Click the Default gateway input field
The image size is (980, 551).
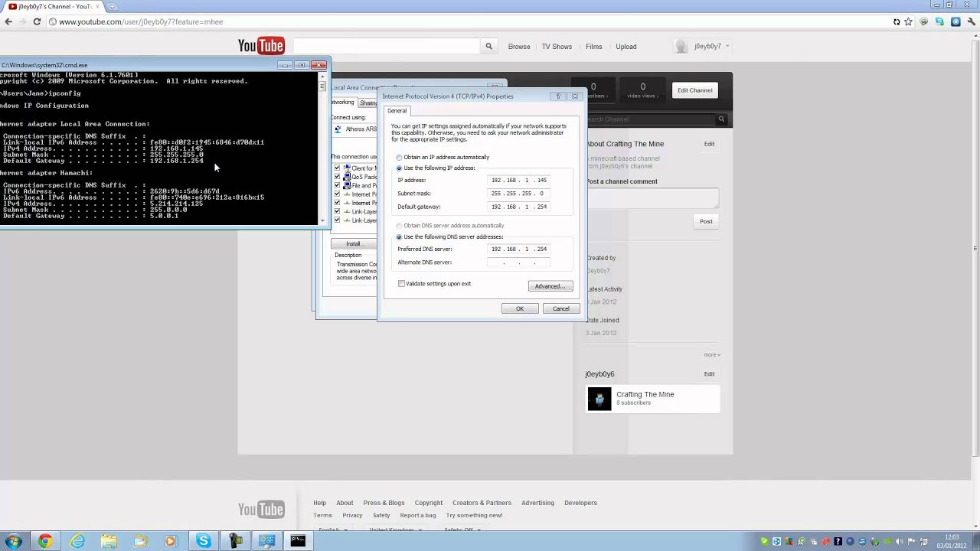tap(519, 207)
